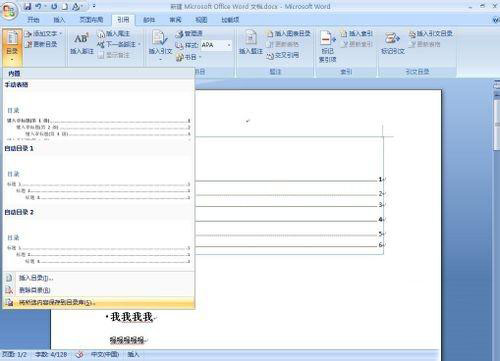Click 字数: 4/128 word count
The image size is (500, 361).
(x=51, y=354)
